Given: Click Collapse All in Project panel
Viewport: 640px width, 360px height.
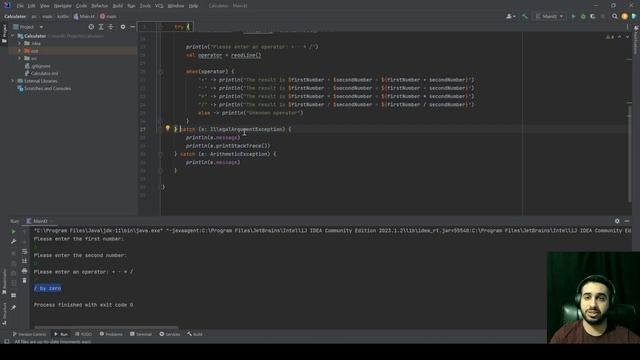Looking at the screenshot, I should pos(111,27).
